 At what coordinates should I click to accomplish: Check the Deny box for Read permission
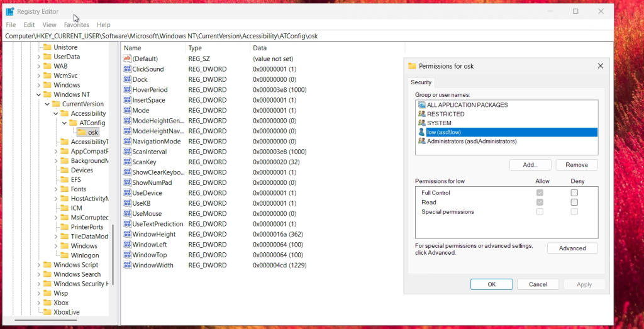click(574, 203)
